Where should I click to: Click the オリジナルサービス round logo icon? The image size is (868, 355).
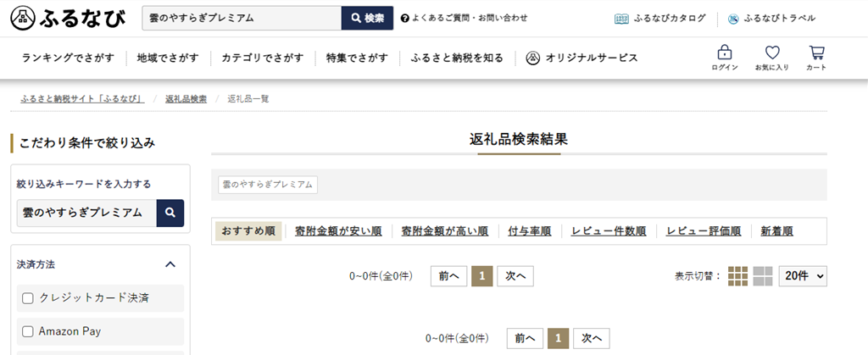point(532,58)
